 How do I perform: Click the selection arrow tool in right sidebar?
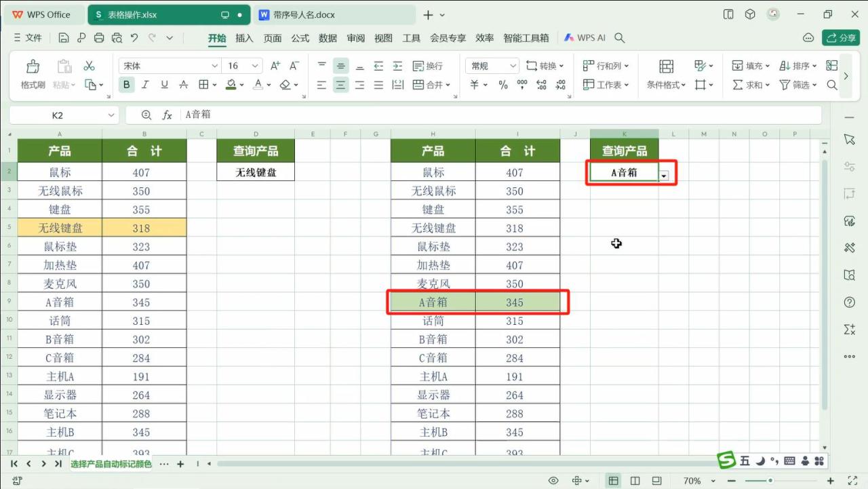(850, 139)
